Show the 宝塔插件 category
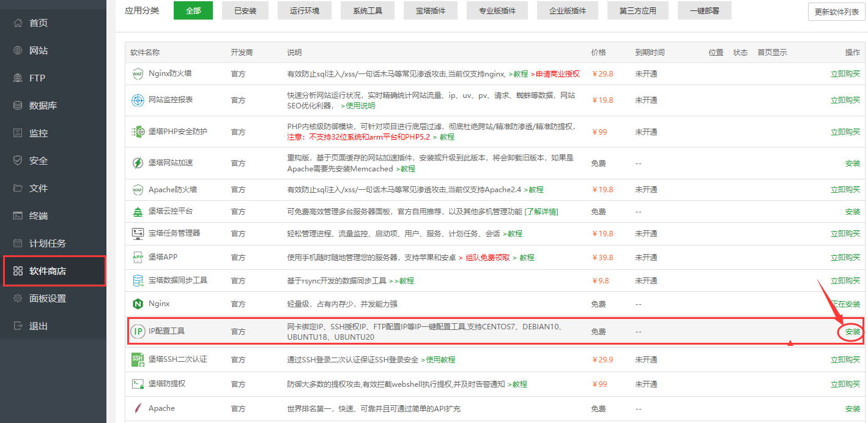Screen dimensions: 868x423 (x=431, y=10)
